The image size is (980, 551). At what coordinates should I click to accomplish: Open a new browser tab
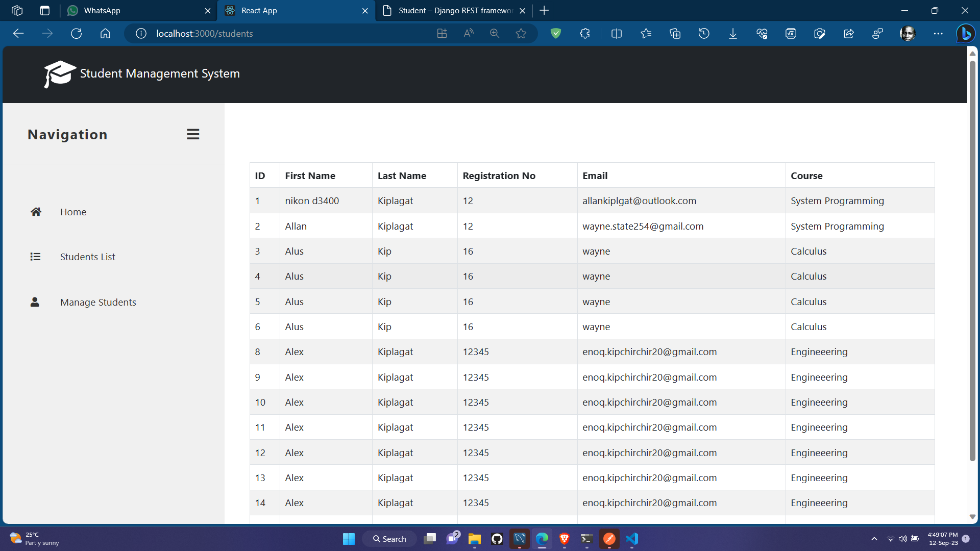click(544, 10)
